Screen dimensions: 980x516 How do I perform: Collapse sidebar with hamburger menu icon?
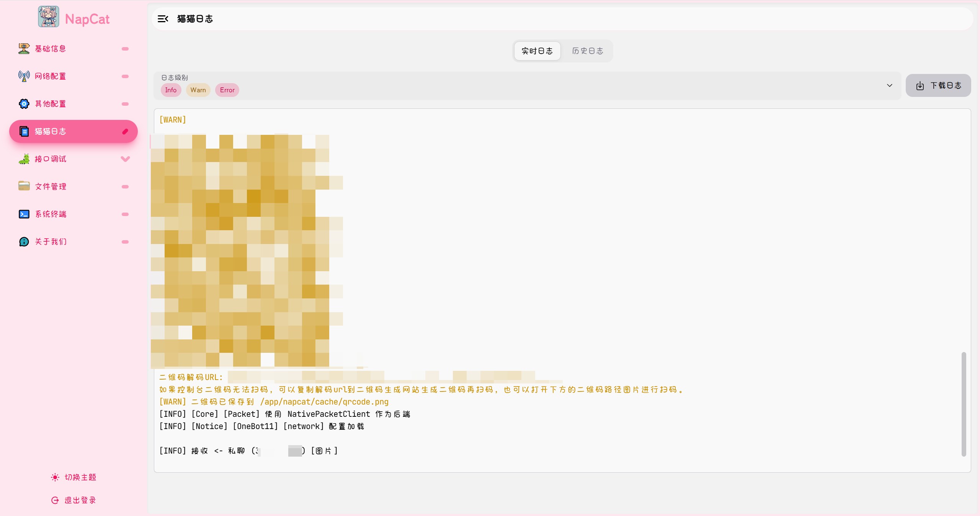coord(163,19)
